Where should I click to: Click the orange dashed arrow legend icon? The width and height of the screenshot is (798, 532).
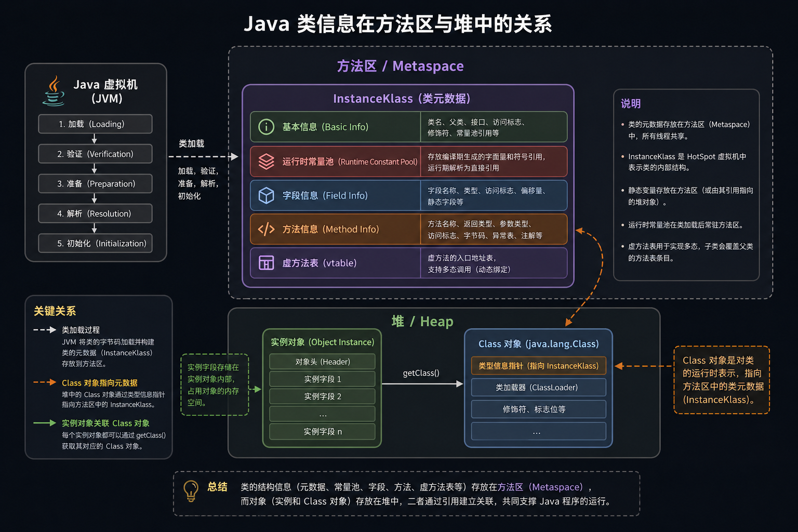click(x=45, y=382)
